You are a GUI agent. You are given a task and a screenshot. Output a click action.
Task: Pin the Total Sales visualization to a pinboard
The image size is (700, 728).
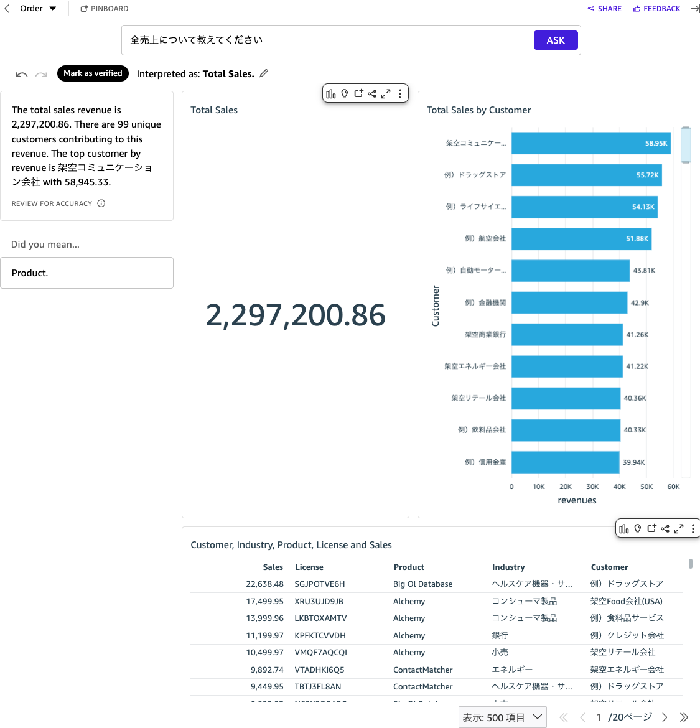click(358, 93)
